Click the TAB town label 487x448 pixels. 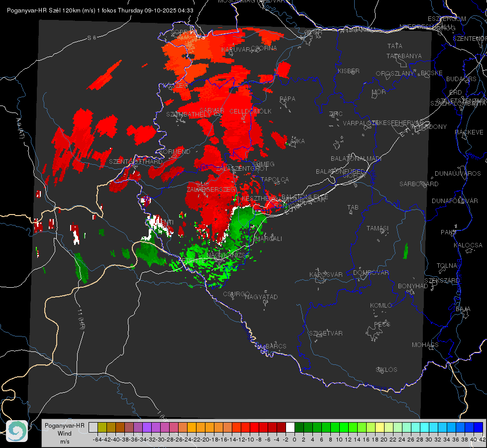[x=353, y=208]
